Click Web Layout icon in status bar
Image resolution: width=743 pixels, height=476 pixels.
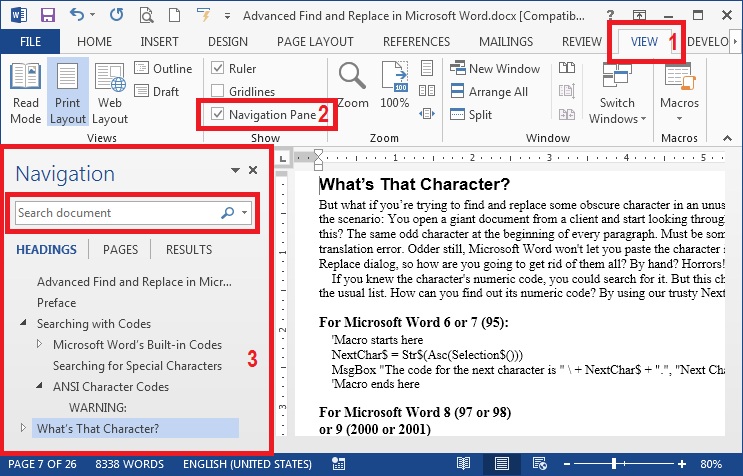pos(539,464)
